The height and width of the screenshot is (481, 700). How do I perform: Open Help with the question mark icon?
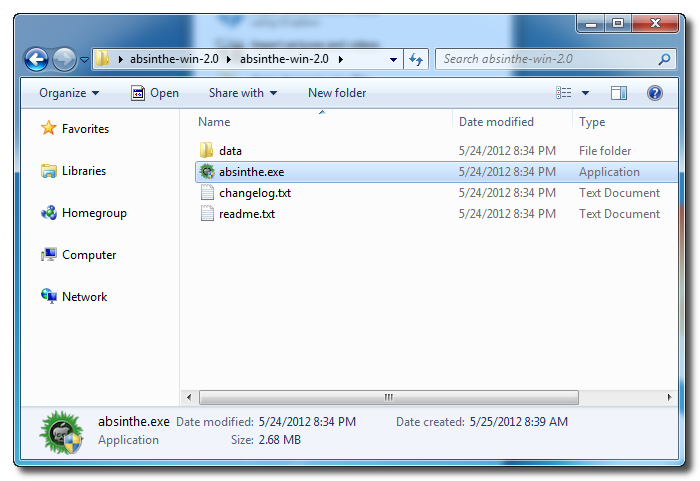pos(654,93)
